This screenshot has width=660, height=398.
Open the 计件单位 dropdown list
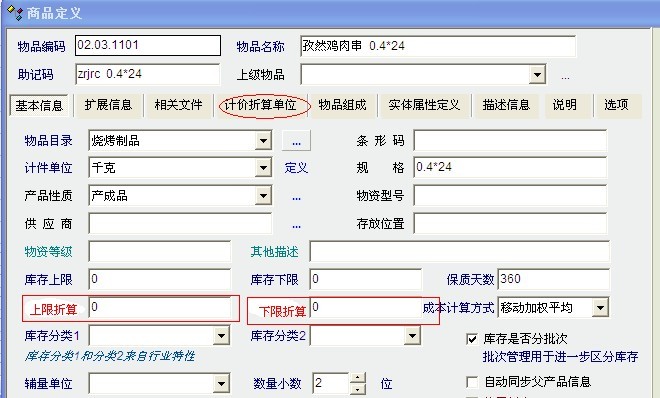263,168
